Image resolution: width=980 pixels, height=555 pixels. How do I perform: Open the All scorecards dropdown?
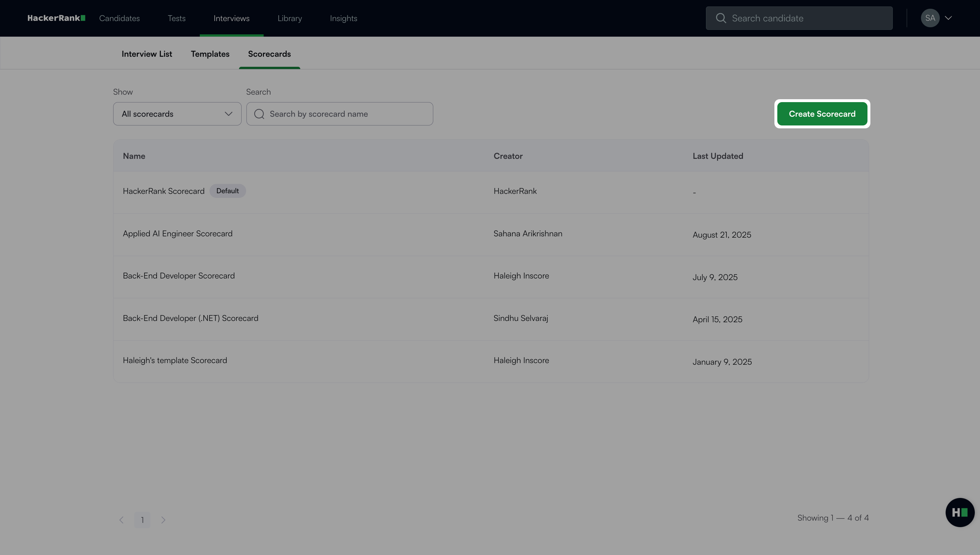[x=177, y=114]
